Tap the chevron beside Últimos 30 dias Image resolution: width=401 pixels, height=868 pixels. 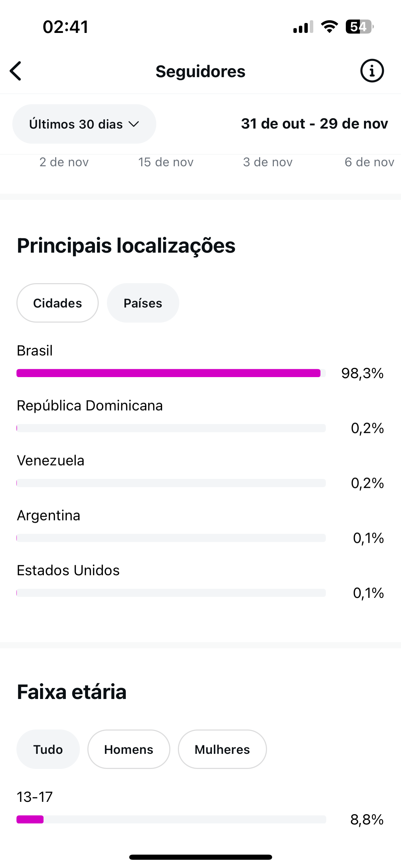pos(134,124)
